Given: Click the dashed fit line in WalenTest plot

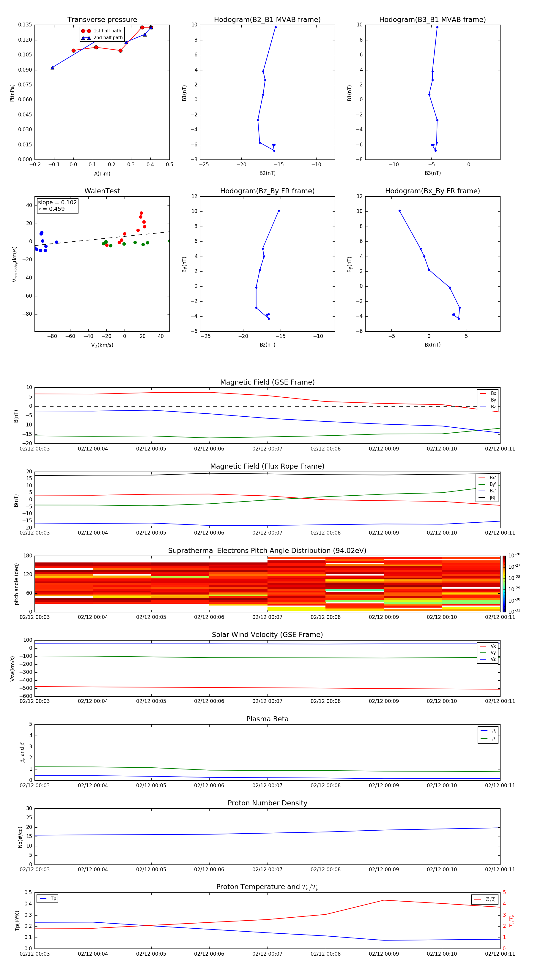Looking at the screenshot, I should pos(102,238).
